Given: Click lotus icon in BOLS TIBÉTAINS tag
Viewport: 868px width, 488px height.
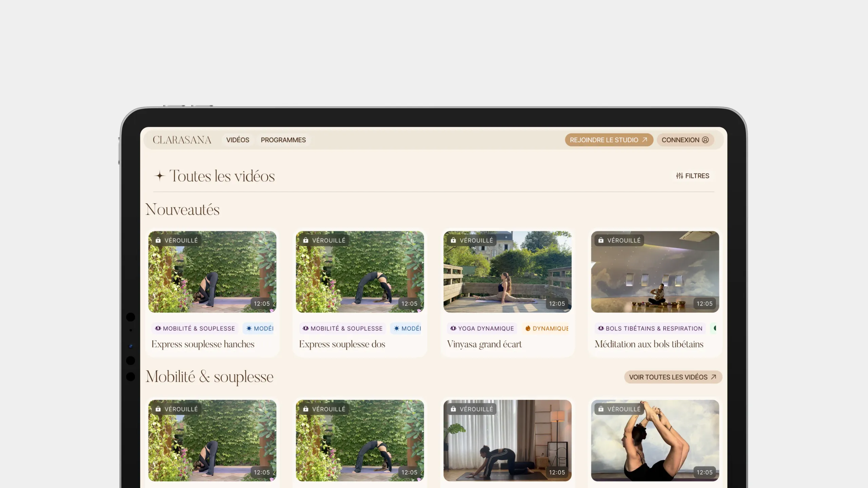Looking at the screenshot, I should (601, 328).
